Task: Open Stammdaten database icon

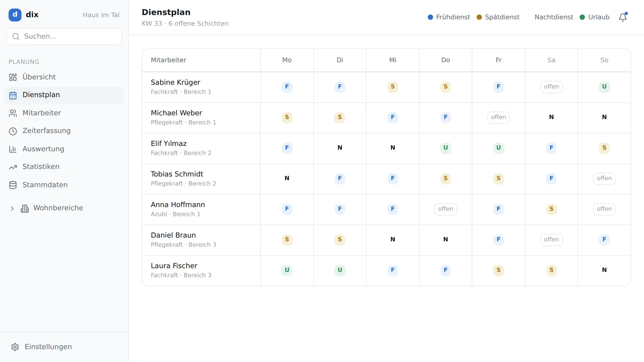Action: 13,185
